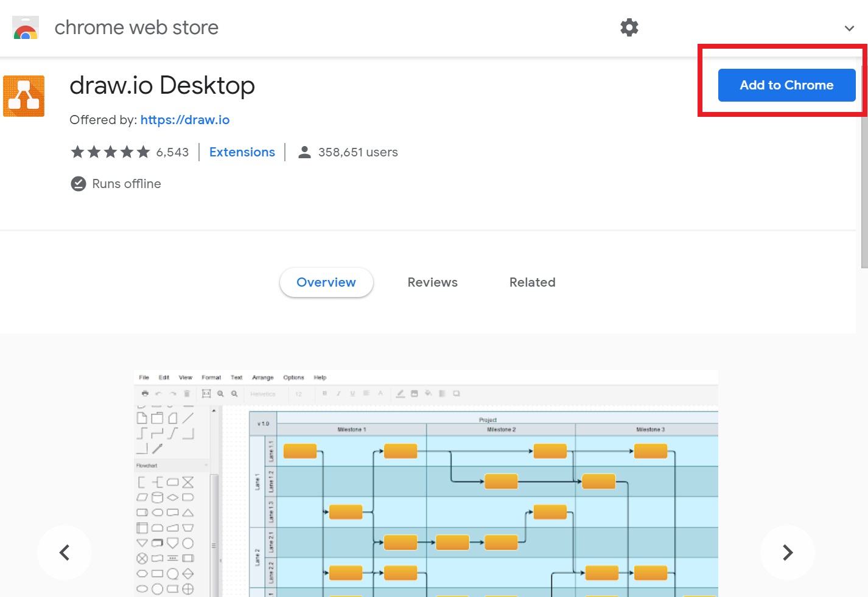This screenshot has width=868, height=597.
Task: Click the draw.io Desktop orange app icon
Action: coord(24,96)
